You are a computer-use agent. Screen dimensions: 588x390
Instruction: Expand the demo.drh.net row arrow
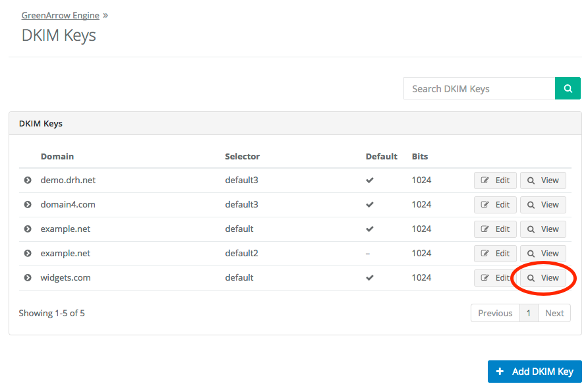[x=28, y=181]
